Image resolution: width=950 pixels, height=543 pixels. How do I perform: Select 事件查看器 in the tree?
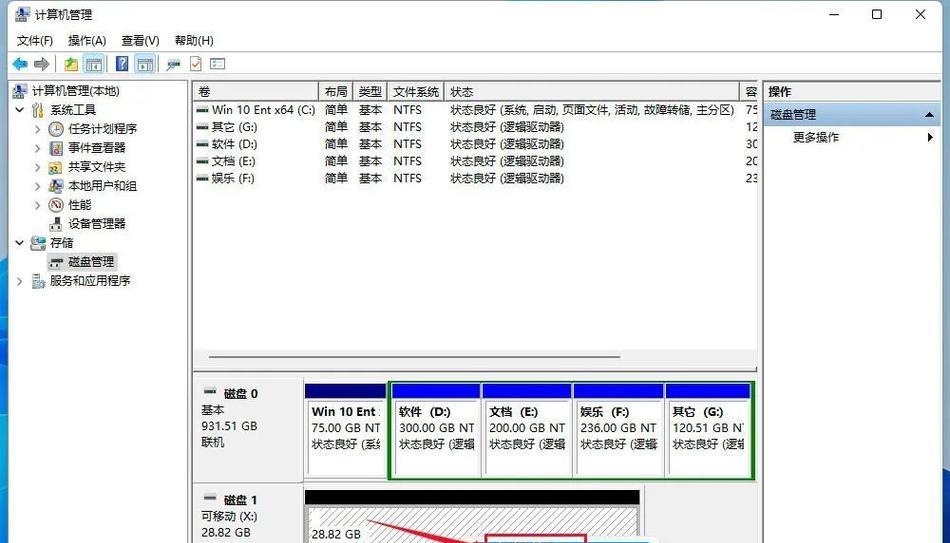pyautogui.click(x=96, y=148)
